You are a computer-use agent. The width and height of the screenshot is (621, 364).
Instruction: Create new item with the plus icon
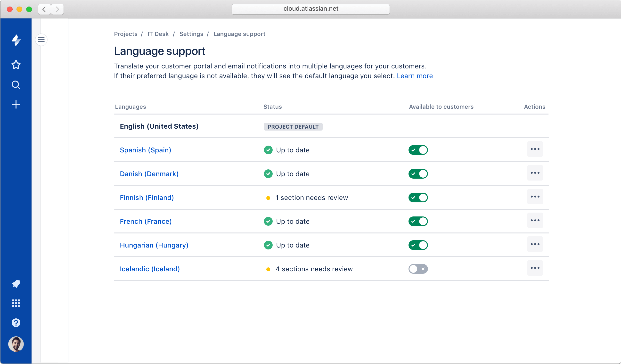click(x=16, y=104)
